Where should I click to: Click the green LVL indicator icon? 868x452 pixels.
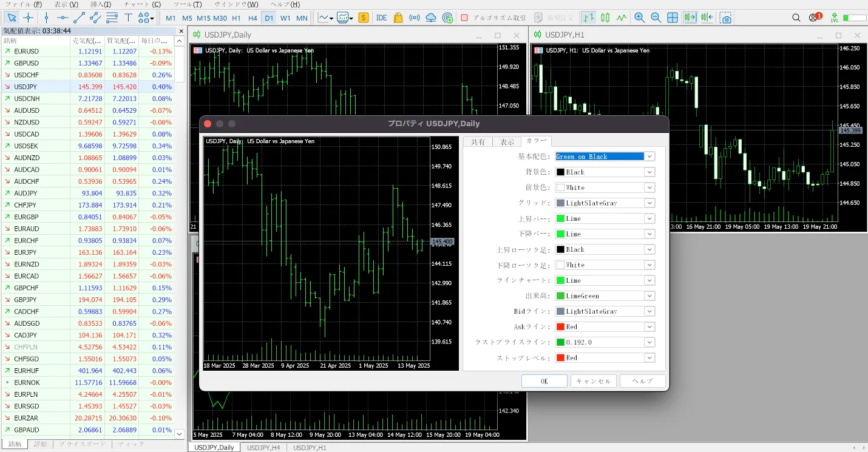click(x=835, y=18)
